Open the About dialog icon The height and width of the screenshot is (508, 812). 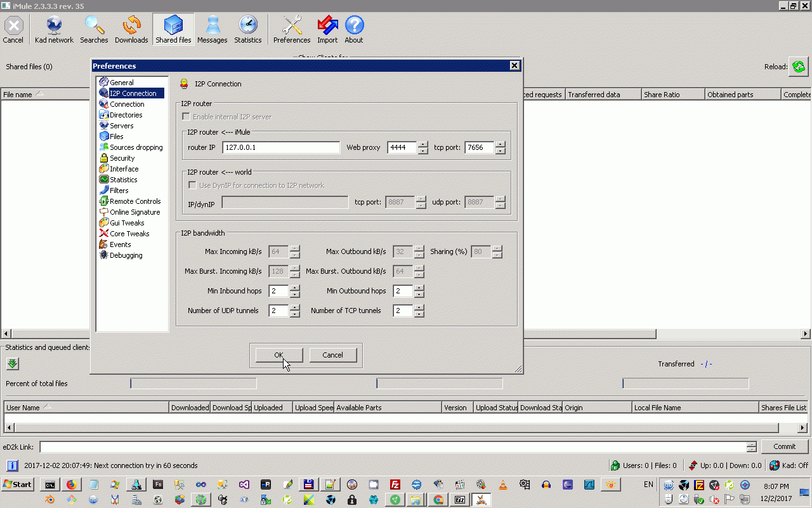click(x=354, y=30)
